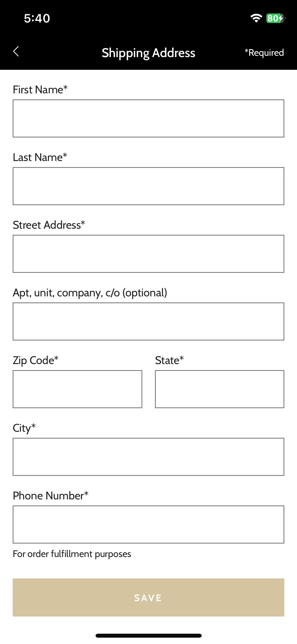This screenshot has width=297, height=644.
Task: Tap the clock showing 5:40
Action: (37, 18)
